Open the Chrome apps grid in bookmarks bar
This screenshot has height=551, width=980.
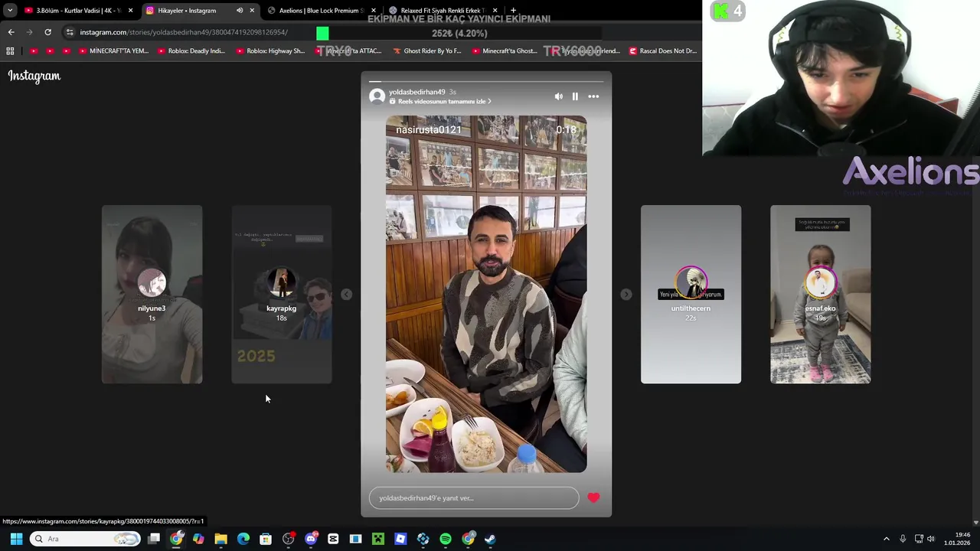click(10, 51)
